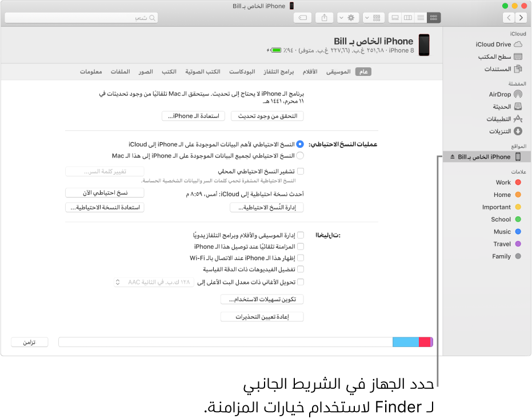The height and width of the screenshot is (419, 532).
Task: Click Back Up Now (نسخ احتياطي الآن)
Action: tap(105, 192)
